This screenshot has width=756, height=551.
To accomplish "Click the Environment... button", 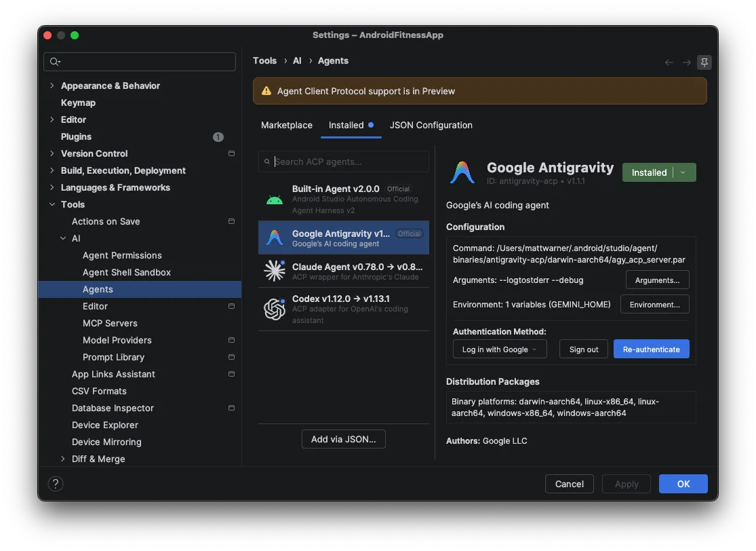I will pyautogui.click(x=654, y=305).
